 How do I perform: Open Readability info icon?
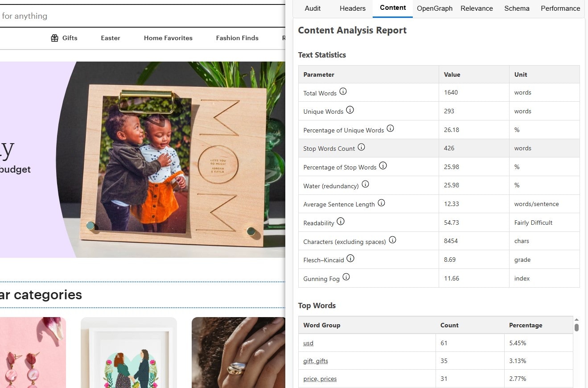[341, 221]
